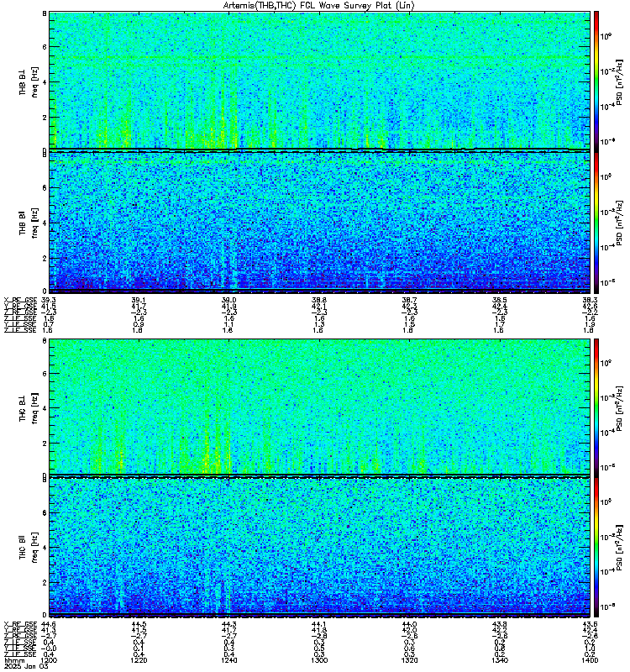Click the 'THB B⊥' y-axis label
Image resolution: width=630 pixels, height=672 pixels.
coord(23,81)
